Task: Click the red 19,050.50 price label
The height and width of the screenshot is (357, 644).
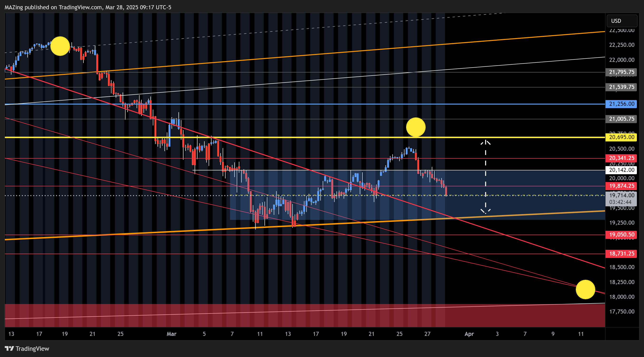Action: [x=621, y=235]
